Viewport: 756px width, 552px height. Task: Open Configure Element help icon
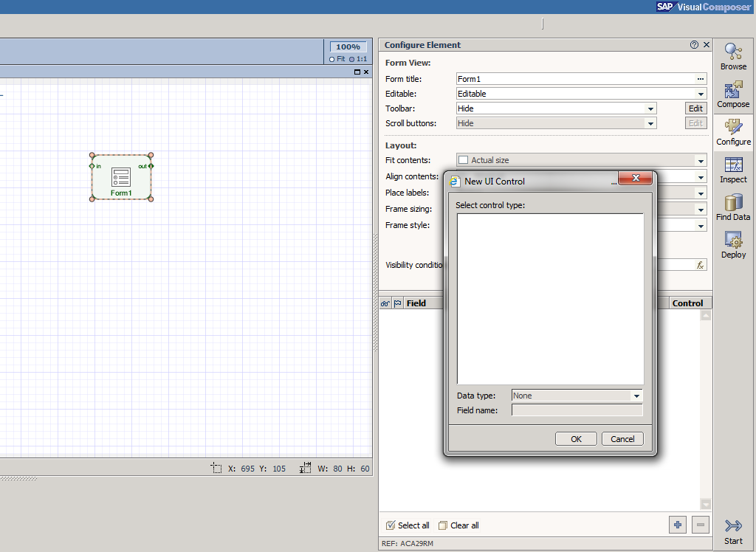pyautogui.click(x=694, y=45)
